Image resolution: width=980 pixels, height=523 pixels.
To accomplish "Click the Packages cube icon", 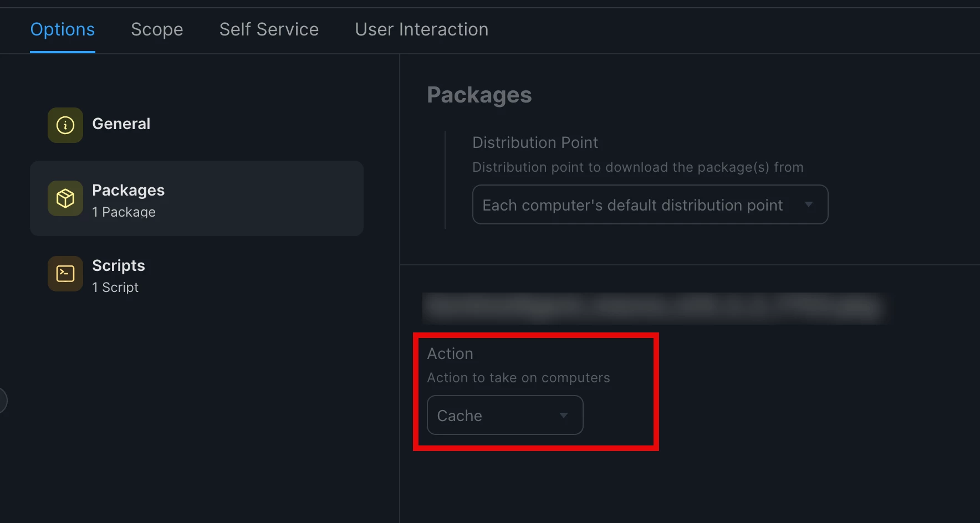I will pos(65,198).
